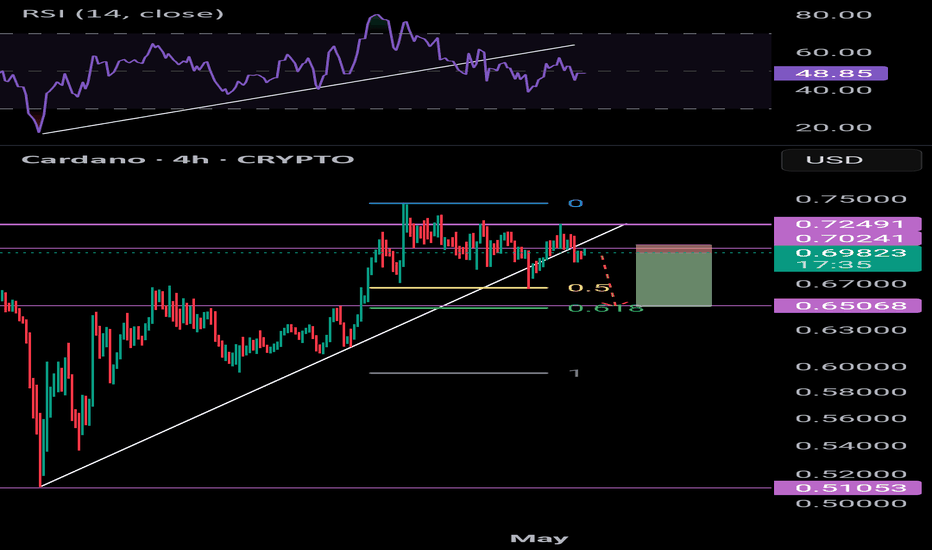Click the Fibonacci 0.5 level label

(588, 288)
